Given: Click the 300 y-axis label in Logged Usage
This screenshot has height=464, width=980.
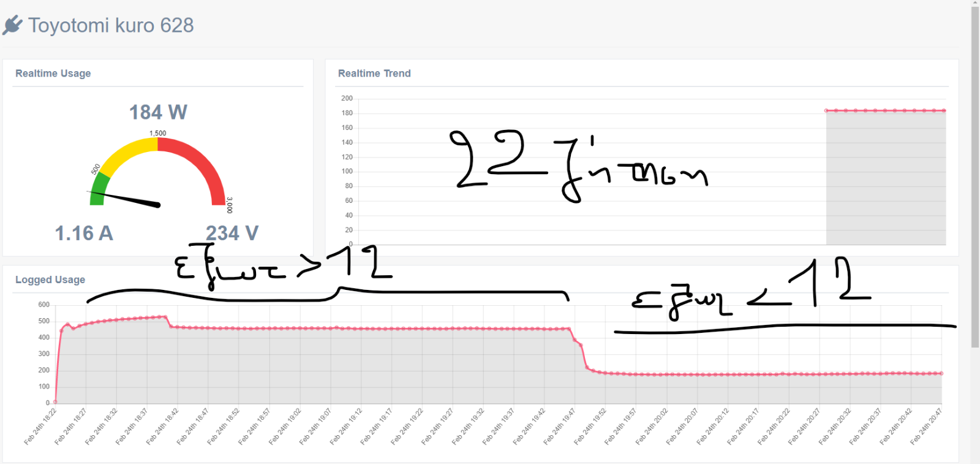Looking at the screenshot, I should coord(43,354).
